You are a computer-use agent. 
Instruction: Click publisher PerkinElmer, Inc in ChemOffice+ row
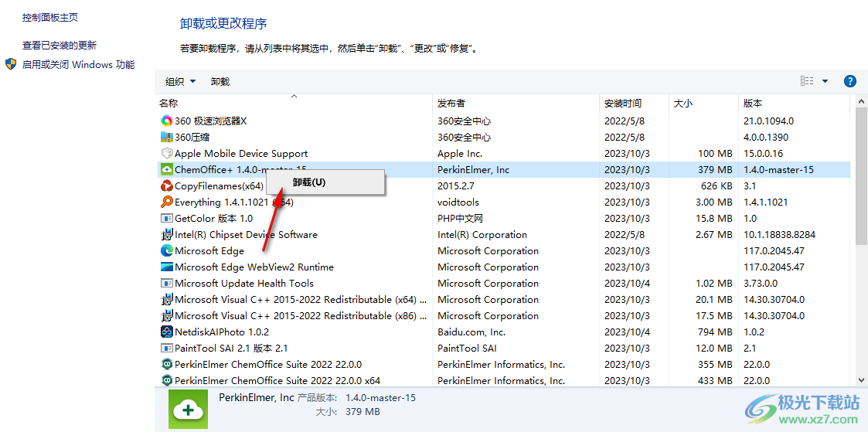473,170
